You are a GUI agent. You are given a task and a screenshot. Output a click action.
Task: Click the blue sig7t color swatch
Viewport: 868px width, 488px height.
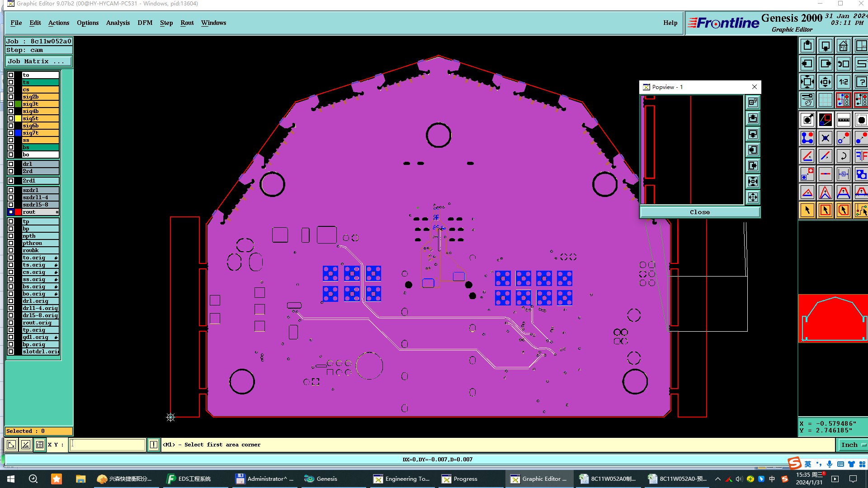[x=18, y=133]
